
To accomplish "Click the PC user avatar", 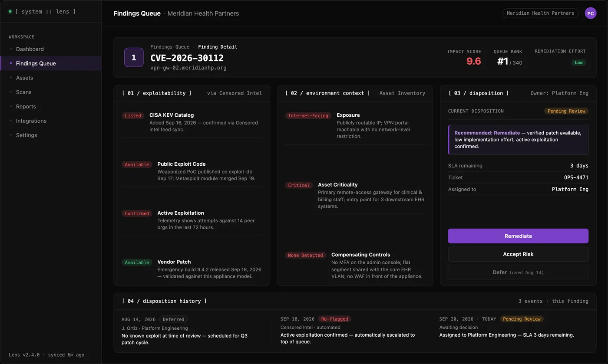I will (x=590, y=13).
